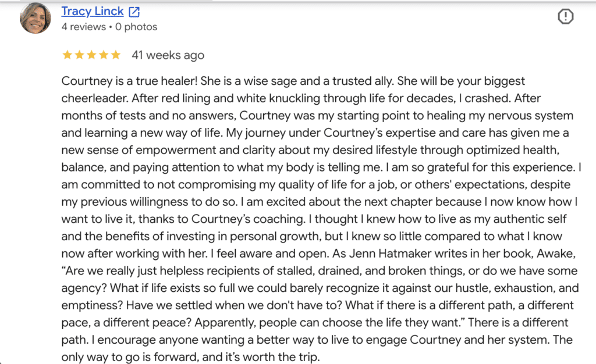This screenshot has height=364, width=596.
Task: Click the "0 photos" count text
Action: [x=136, y=27]
